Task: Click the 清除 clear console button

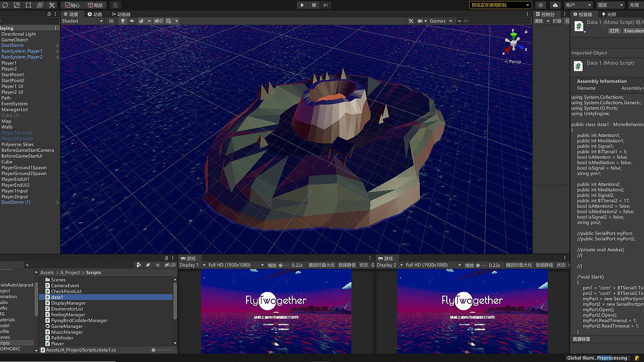Action: (x=538, y=21)
